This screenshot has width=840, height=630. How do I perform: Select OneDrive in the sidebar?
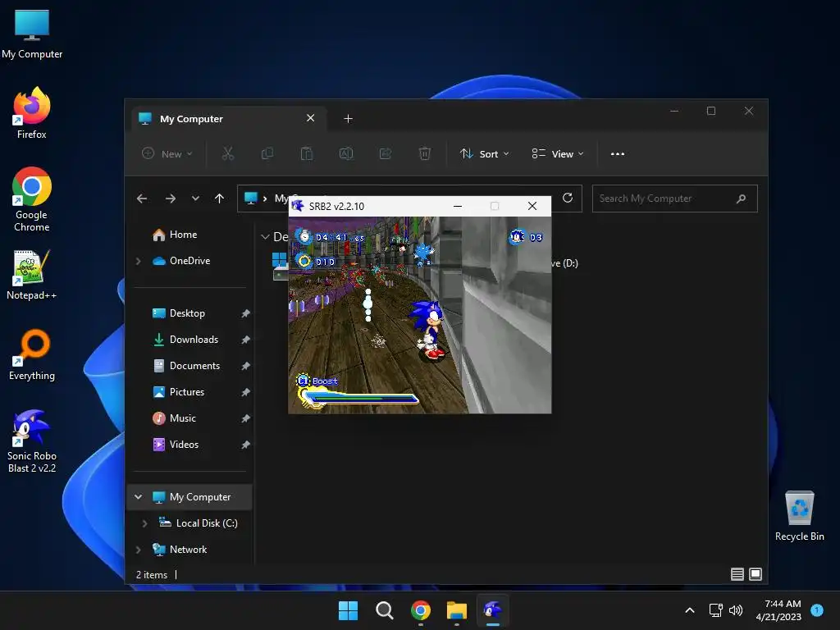tap(189, 261)
